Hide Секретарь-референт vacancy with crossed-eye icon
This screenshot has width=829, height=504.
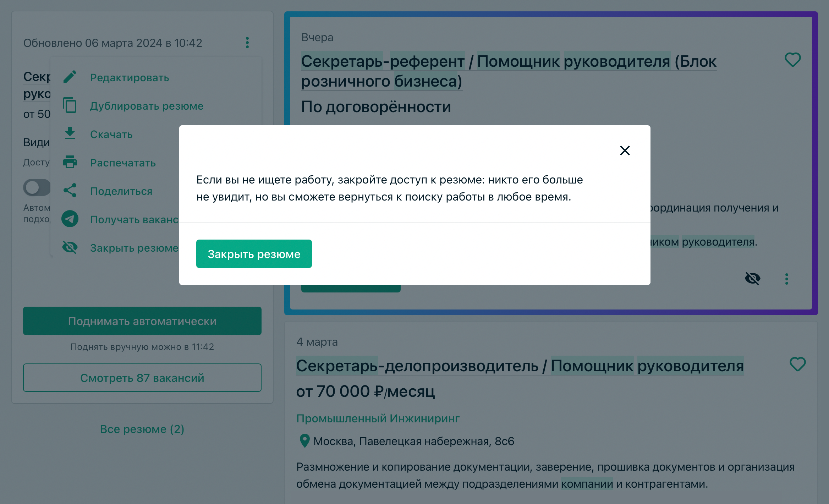752,279
